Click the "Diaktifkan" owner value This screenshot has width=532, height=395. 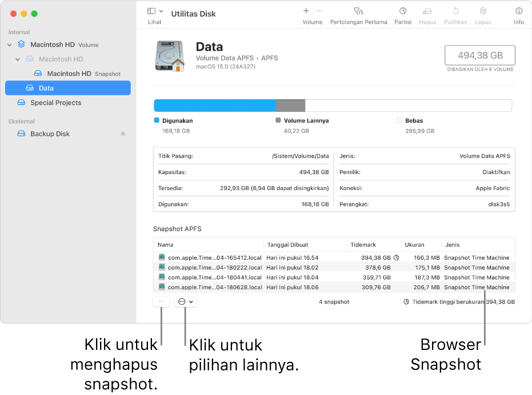pyautogui.click(x=496, y=172)
